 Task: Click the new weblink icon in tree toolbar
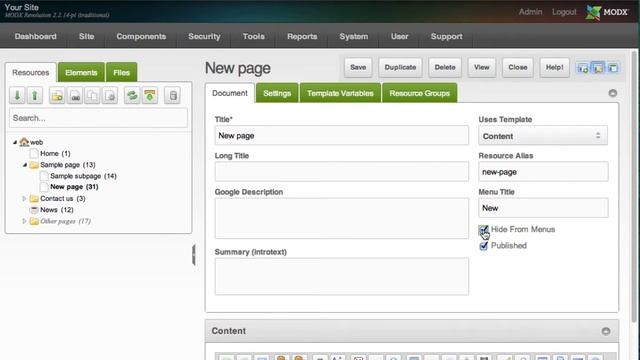(x=75, y=96)
